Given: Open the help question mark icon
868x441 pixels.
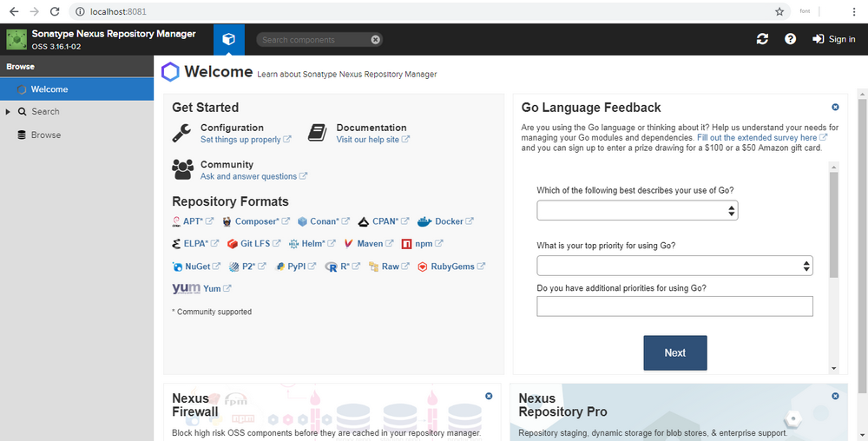Looking at the screenshot, I should (790, 39).
